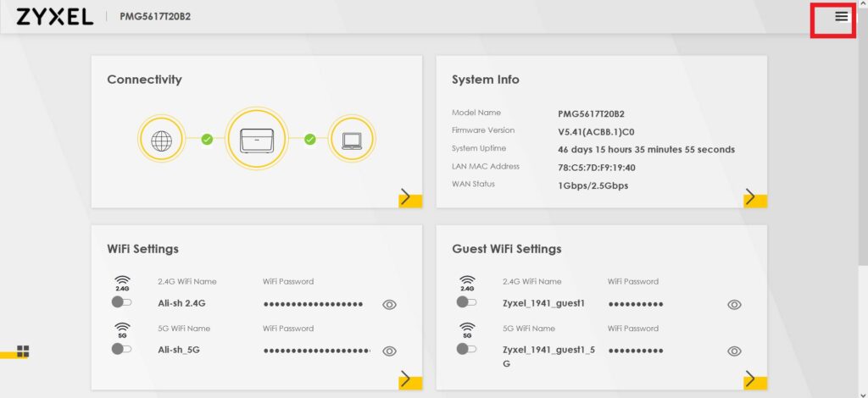Click the guest 5G password dots
Image resolution: width=868 pixels, height=398 pixels.
(x=636, y=351)
